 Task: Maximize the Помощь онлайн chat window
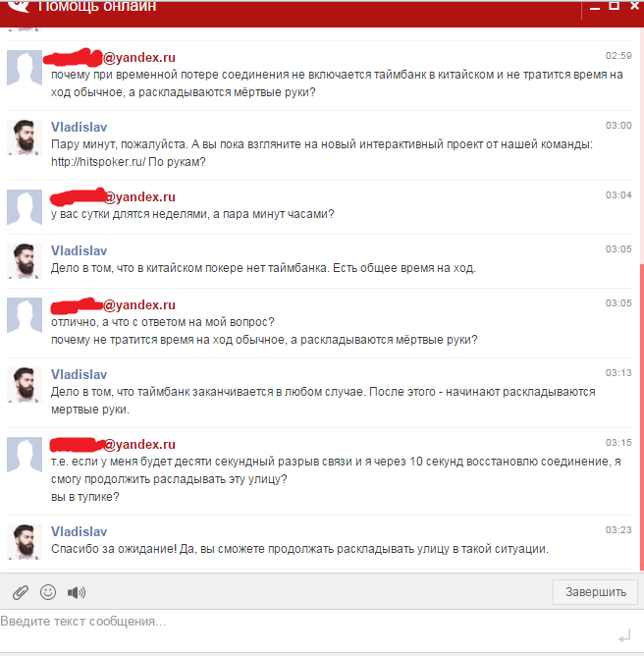pos(615,6)
